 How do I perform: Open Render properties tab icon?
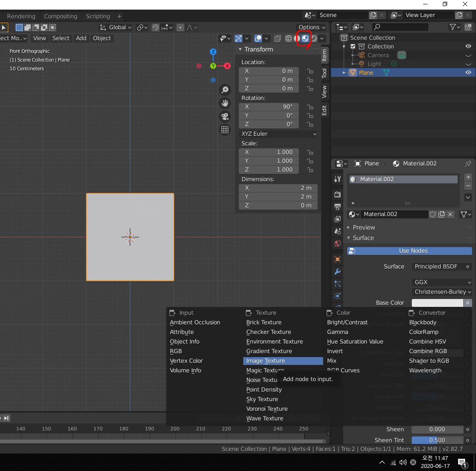[x=338, y=194]
